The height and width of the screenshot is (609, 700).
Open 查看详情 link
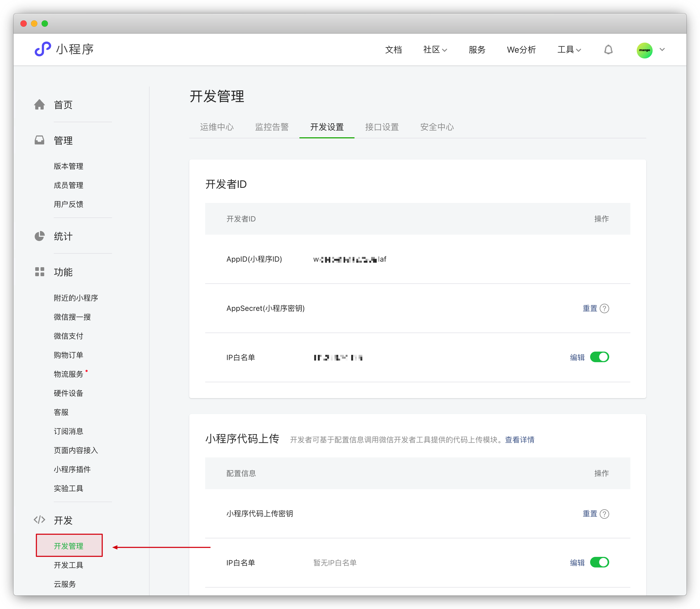point(519,440)
